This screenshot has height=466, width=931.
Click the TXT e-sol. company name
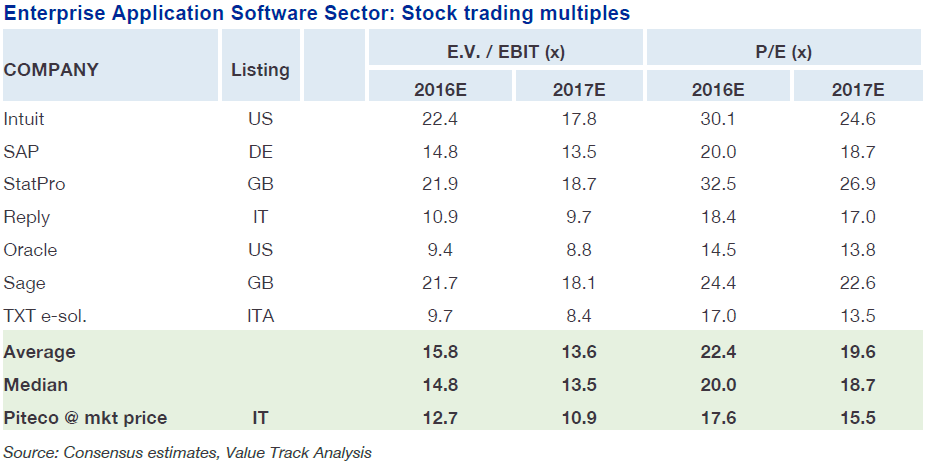pos(47,317)
